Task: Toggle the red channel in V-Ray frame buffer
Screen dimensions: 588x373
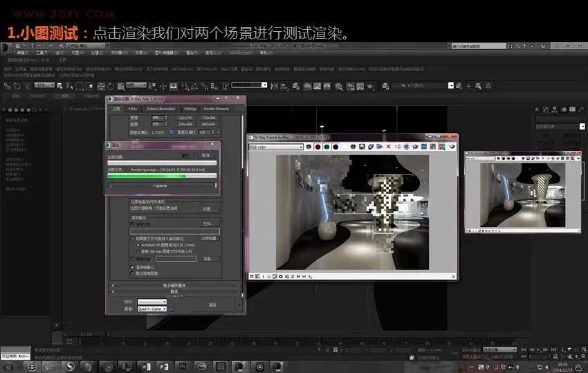Action: coord(318,147)
